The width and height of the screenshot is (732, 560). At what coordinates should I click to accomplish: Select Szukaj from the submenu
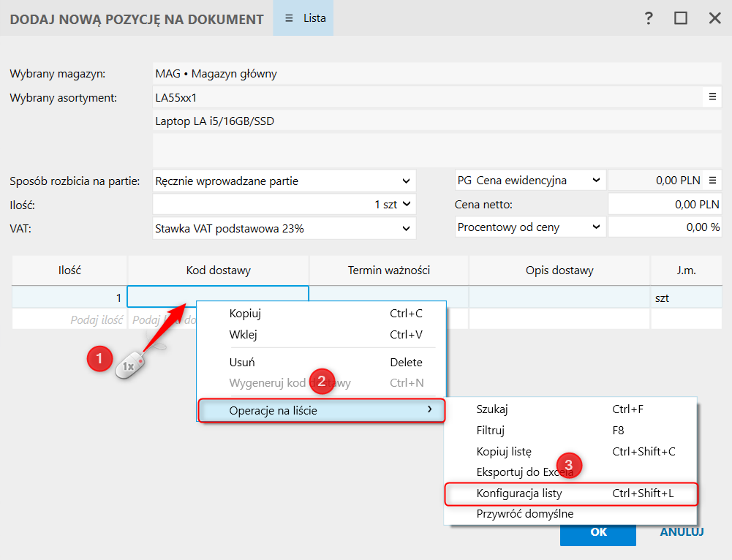pos(492,409)
